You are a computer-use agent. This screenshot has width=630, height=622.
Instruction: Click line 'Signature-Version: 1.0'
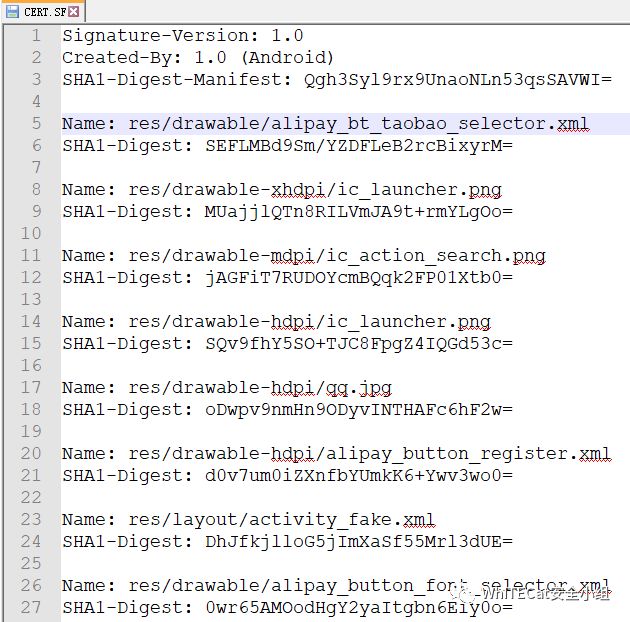click(183, 36)
